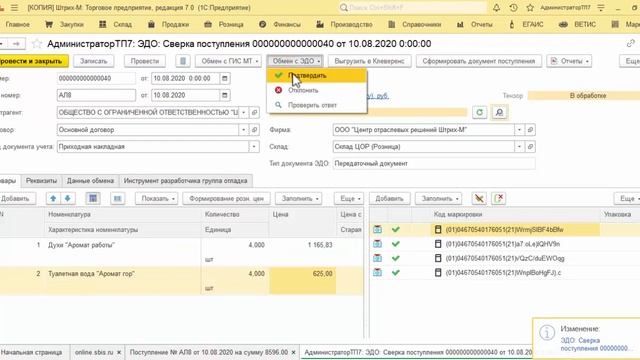Open the contract record link icon
The height and width of the screenshot is (360, 640).
coord(254,130)
